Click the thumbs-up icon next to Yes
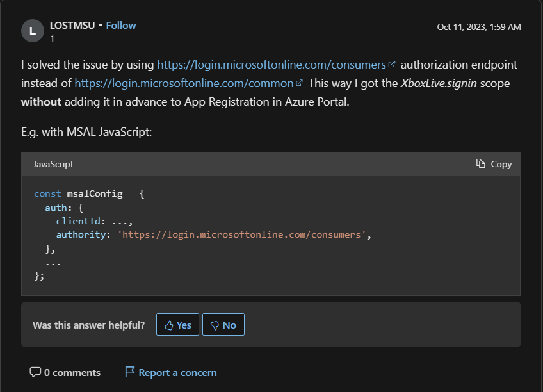 (168, 325)
